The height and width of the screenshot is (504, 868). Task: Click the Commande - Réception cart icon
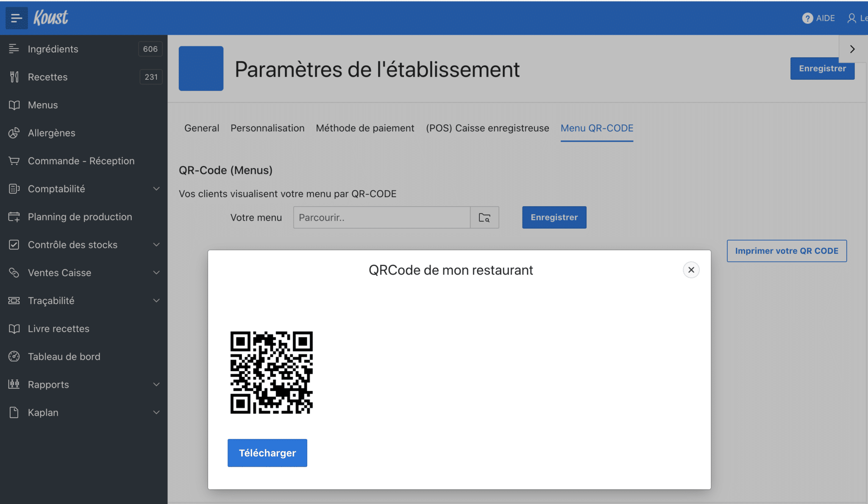click(x=14, y=161)
